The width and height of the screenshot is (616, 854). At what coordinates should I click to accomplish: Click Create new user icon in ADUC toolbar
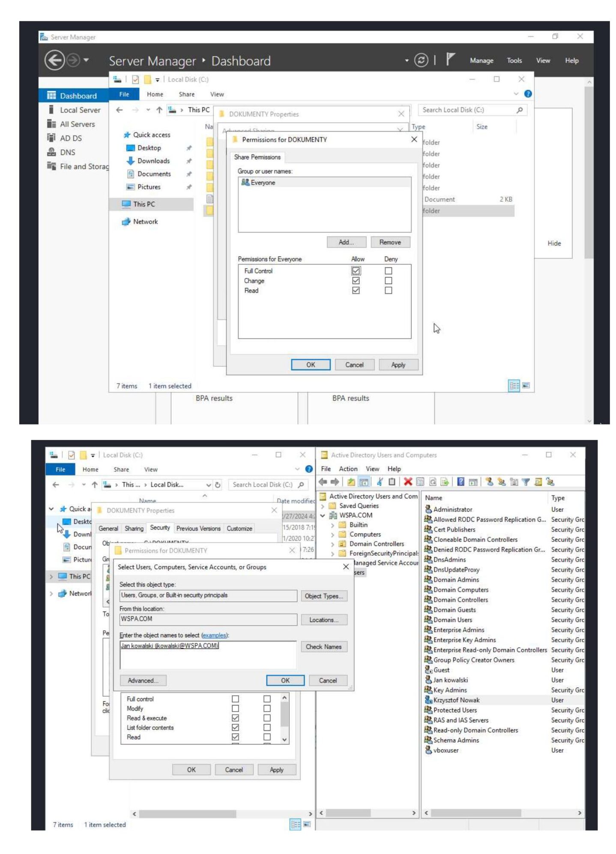click(x=489, y=482)
